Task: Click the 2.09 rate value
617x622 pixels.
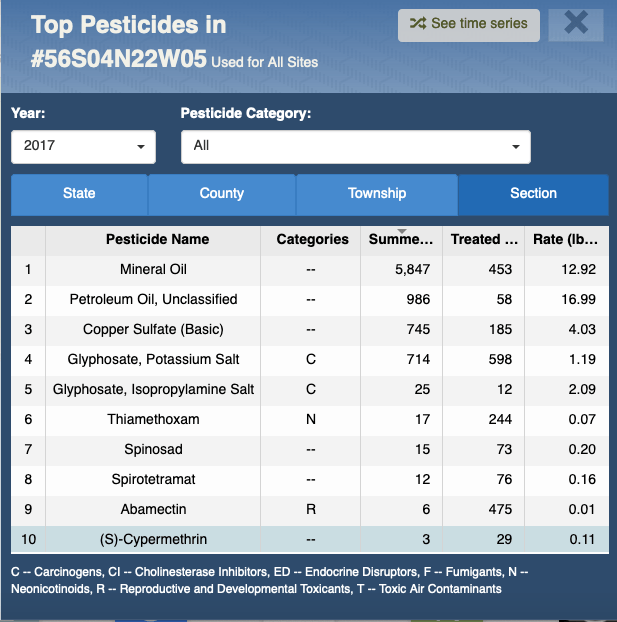Action: (582, 390)
